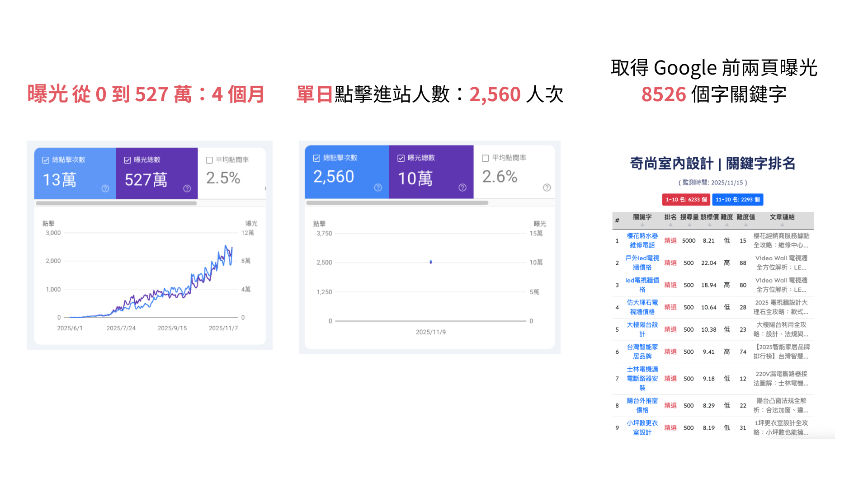The height and width of the screenshot is (488, 868).
Task: Click the sort arrow under 競標價 column header
Action: tap(709, 225)
